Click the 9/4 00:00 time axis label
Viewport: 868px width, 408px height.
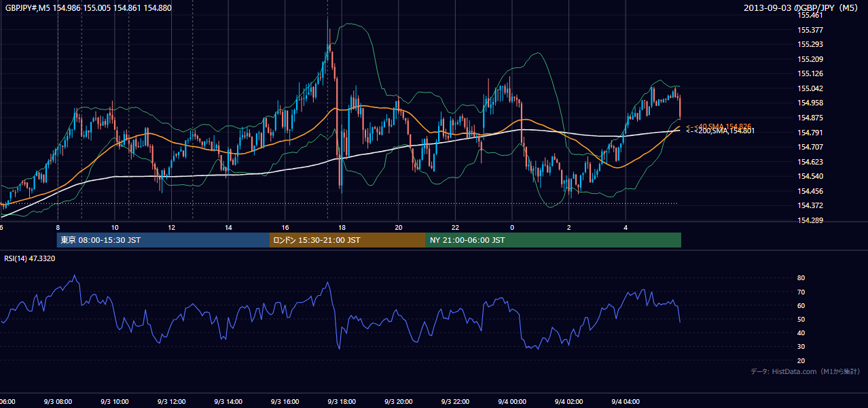point(511,402)
